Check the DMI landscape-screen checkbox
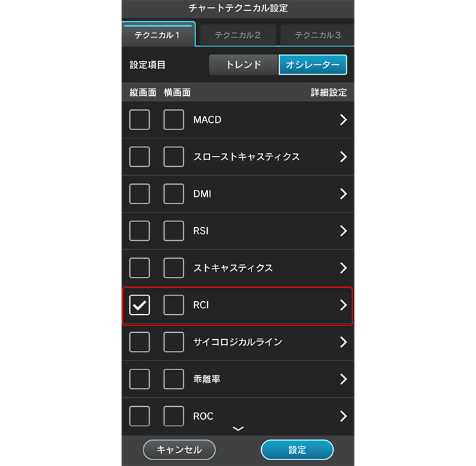476x466 pixels. pyautogui.click(x=174, y=194)
